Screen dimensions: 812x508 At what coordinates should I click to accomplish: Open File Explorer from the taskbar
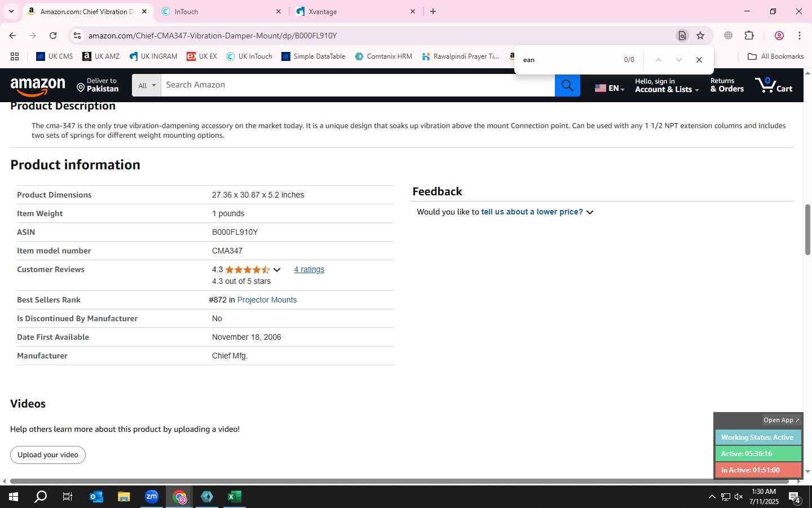pyautogui.click(x=123, y=497)
